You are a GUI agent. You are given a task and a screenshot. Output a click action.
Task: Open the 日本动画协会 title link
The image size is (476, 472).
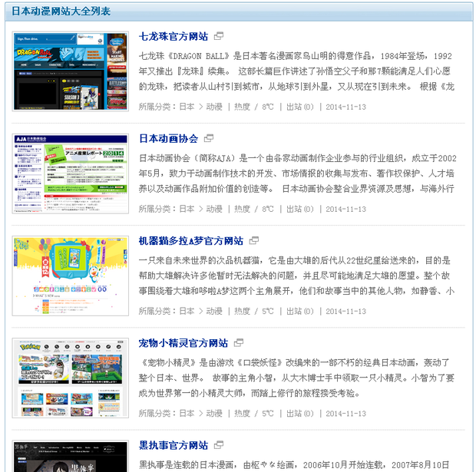tap(168, 139)
